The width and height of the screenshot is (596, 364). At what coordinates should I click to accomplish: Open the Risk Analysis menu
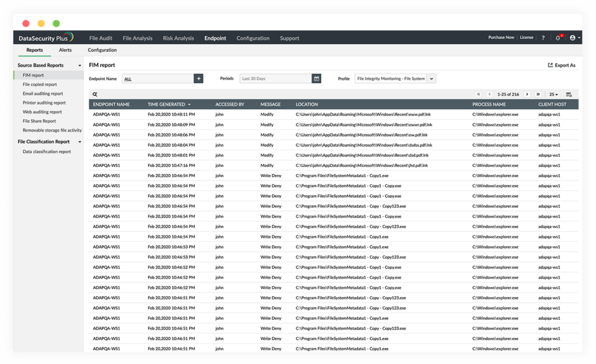point(178,38)
